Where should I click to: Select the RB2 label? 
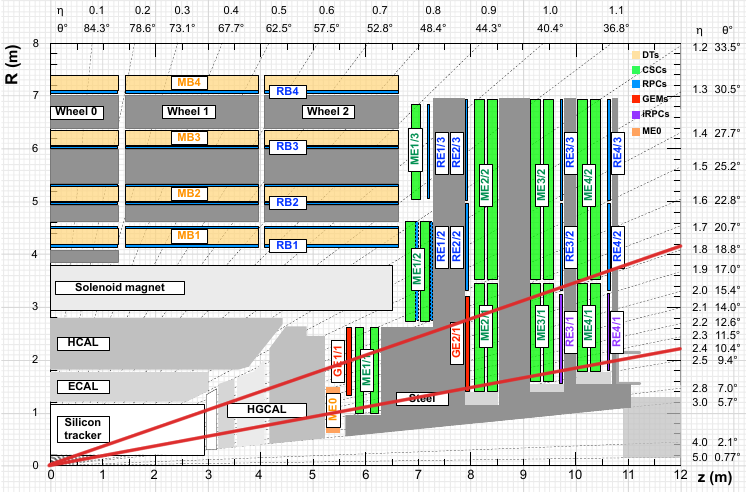coord(288,203)
